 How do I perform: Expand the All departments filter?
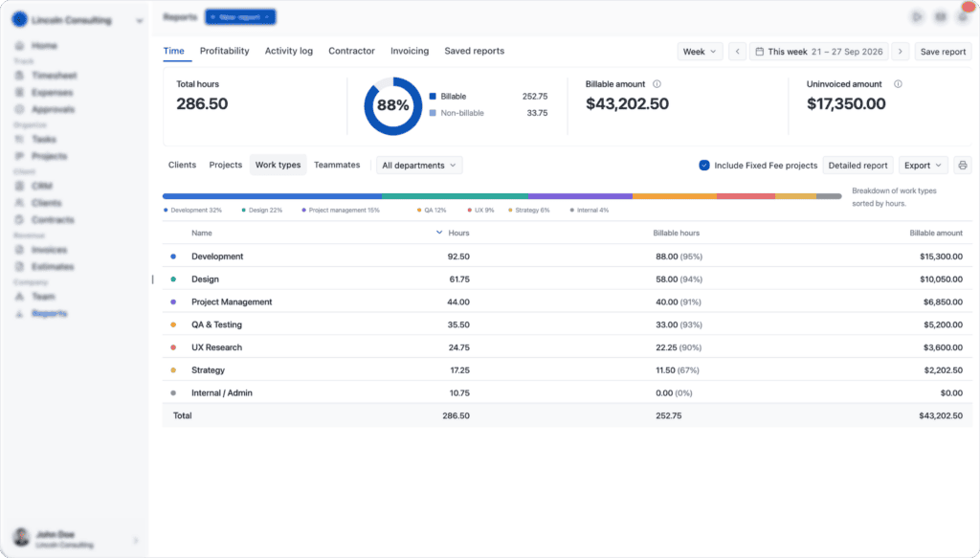[x=419, y=165]
